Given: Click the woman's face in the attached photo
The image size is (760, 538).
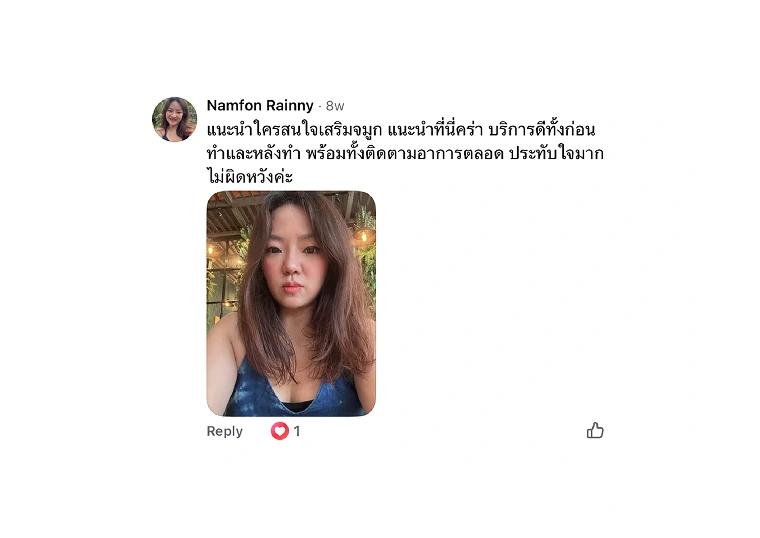Looking at the screenshot, I should 293,262.
